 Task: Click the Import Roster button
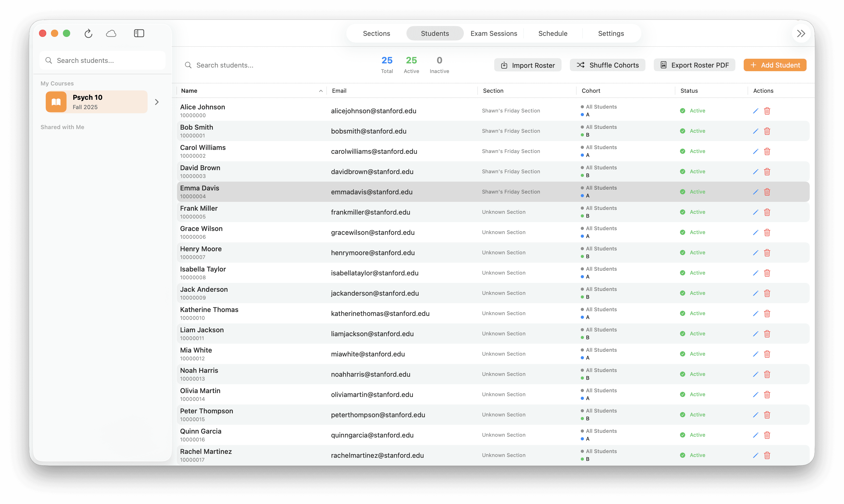click(527, 65)
